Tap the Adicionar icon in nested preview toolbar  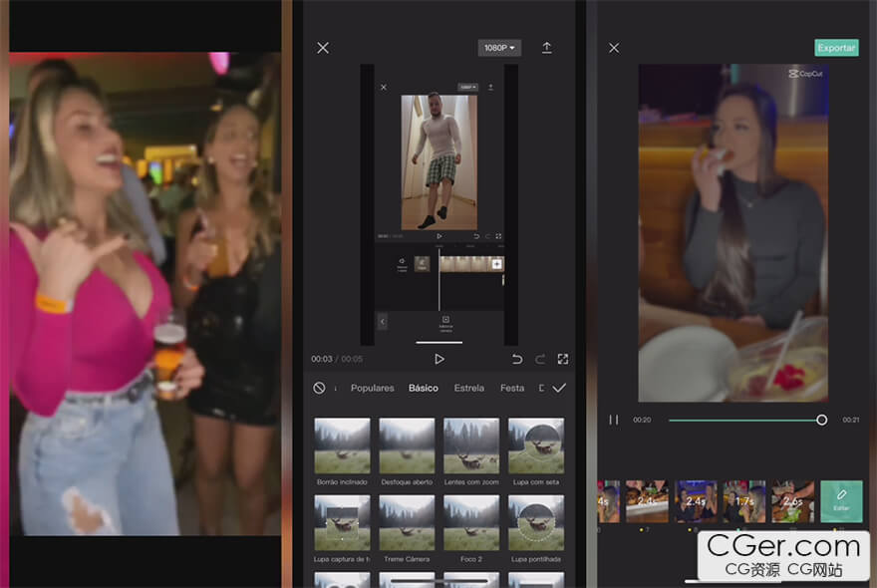pyautogui.click(x=445, y=323)
